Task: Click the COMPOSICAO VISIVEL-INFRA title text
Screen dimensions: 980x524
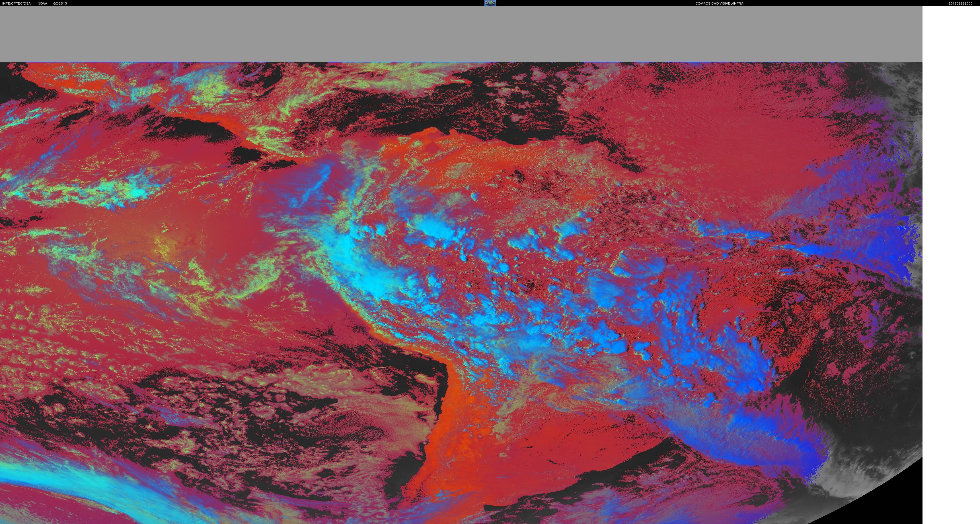Action: 719,3
